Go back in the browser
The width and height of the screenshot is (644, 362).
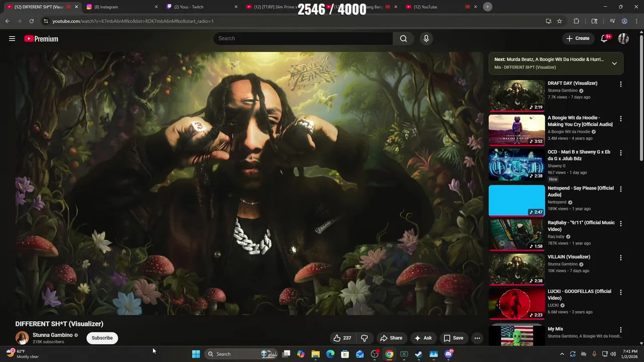pyautogui.click(x=7, y=21)
